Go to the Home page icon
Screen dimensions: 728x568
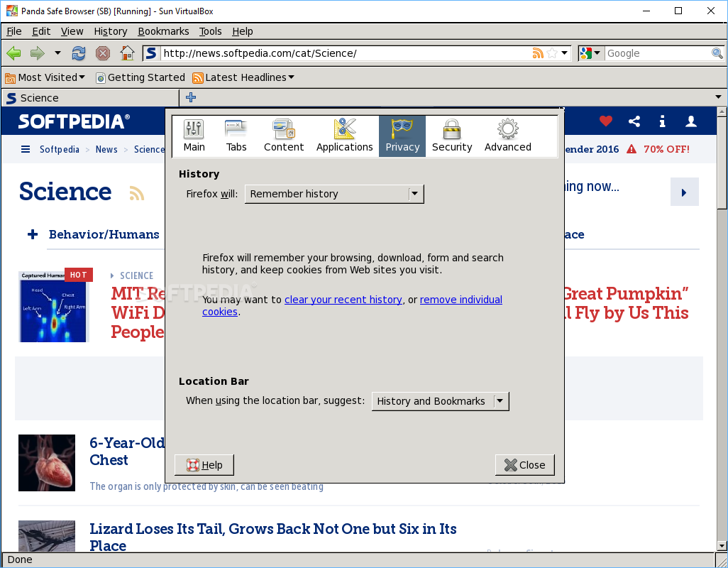coord(127,53)
